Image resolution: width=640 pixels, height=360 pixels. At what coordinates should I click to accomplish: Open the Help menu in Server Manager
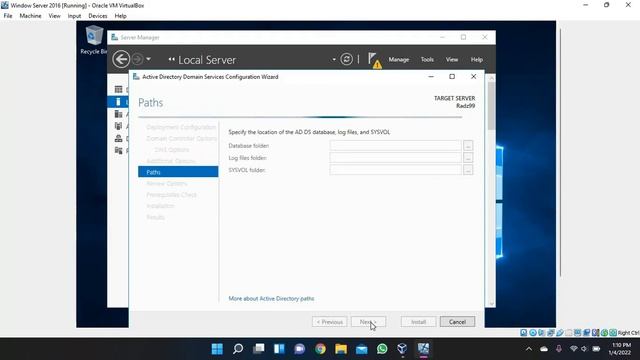pos(476,60)
